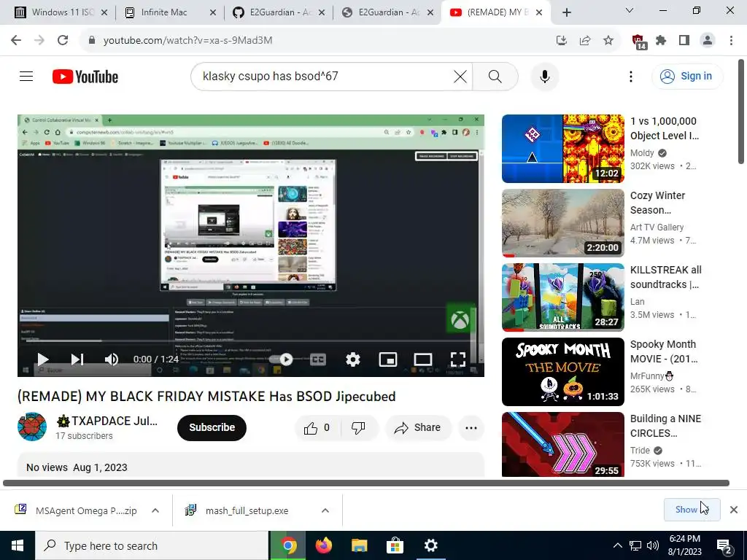The height and width of the screenshot is (560, 747).
Task: Start voice search with the microphone
Action: point(544,76)
